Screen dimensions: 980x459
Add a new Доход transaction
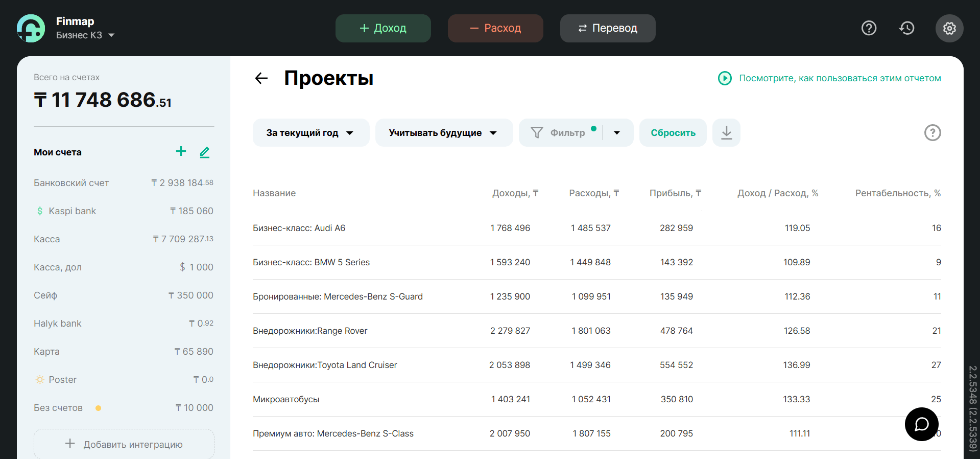[383, 28]
